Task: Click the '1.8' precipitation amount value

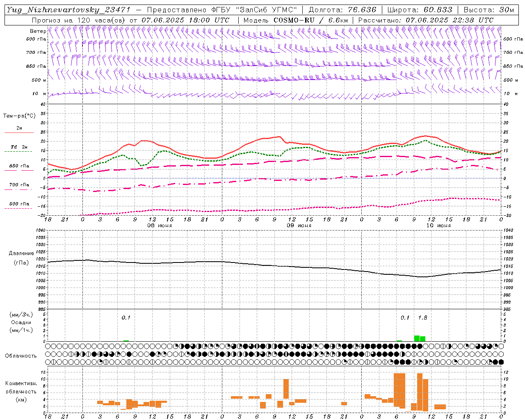Action: click(x=422, y=317)
